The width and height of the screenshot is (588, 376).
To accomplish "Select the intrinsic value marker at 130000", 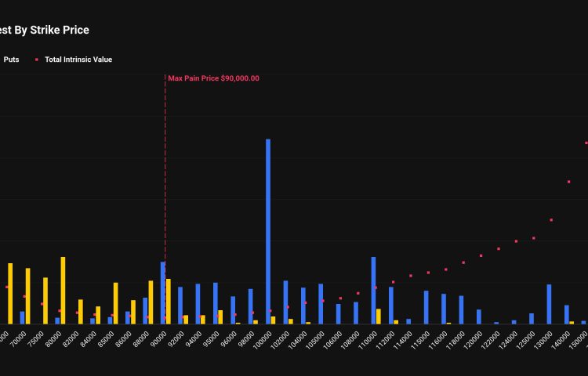I will pyautogui.click(x=551, y=220).
